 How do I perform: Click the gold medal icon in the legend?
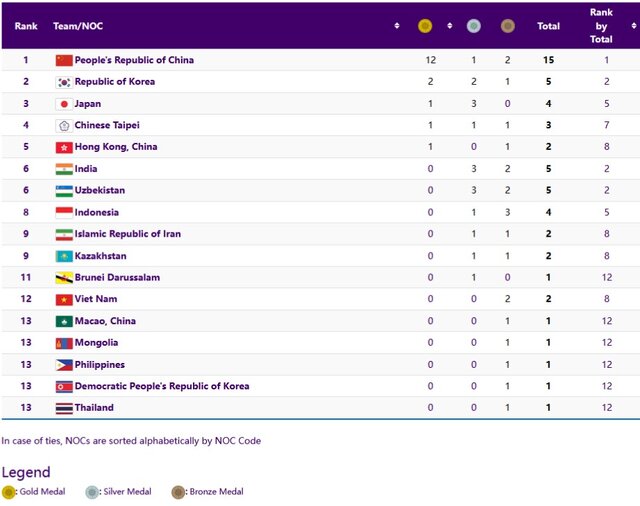[9, 491]
